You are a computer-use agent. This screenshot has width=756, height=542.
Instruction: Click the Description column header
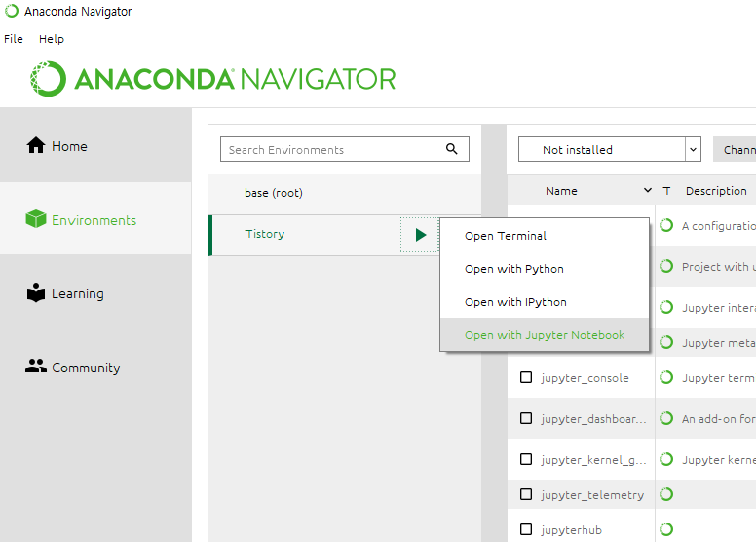(x=716, y=191)
